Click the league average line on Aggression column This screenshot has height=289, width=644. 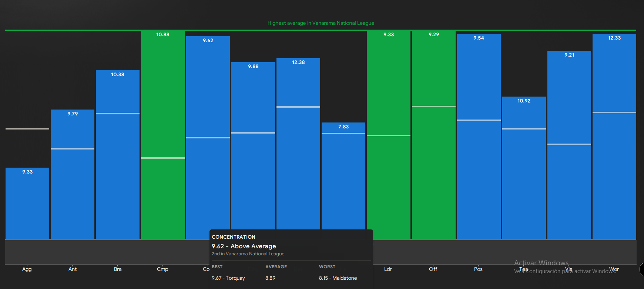click(27, 129)
